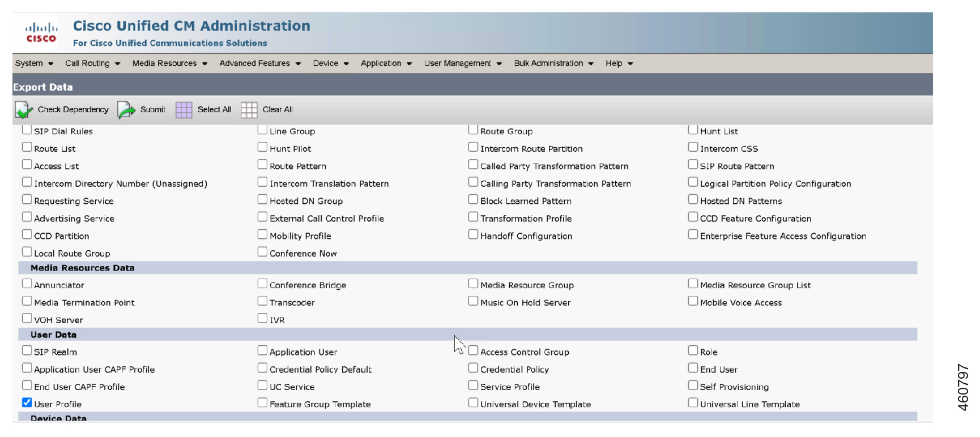This screenshot has height=437, width=980.
Task: Select the Role checkbox
Action: coord(693,350)
